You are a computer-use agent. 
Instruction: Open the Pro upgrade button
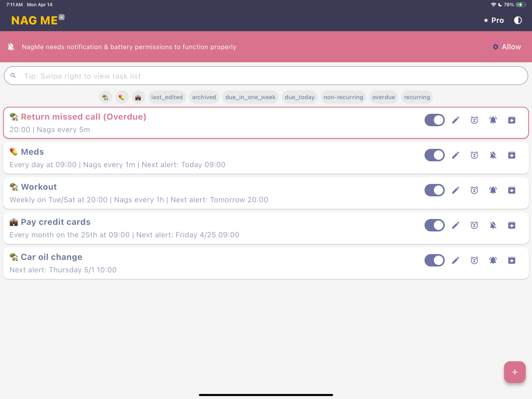(494, 20)
